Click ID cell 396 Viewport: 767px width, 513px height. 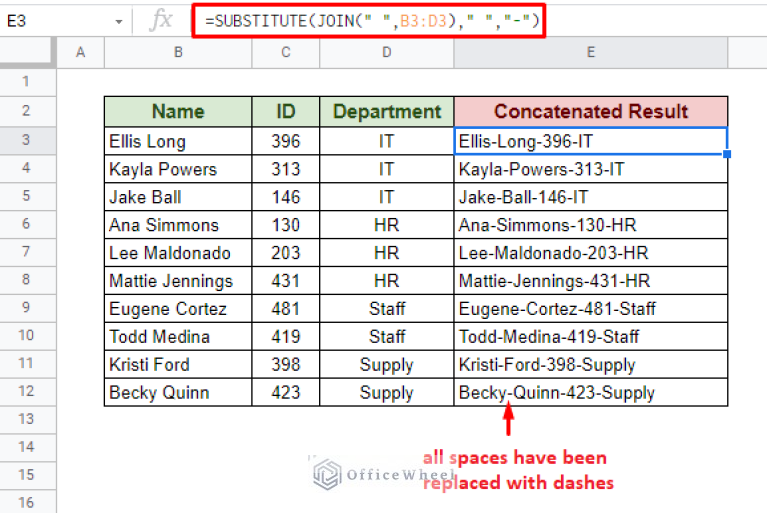pyautogui.click(x=286, y=141)
